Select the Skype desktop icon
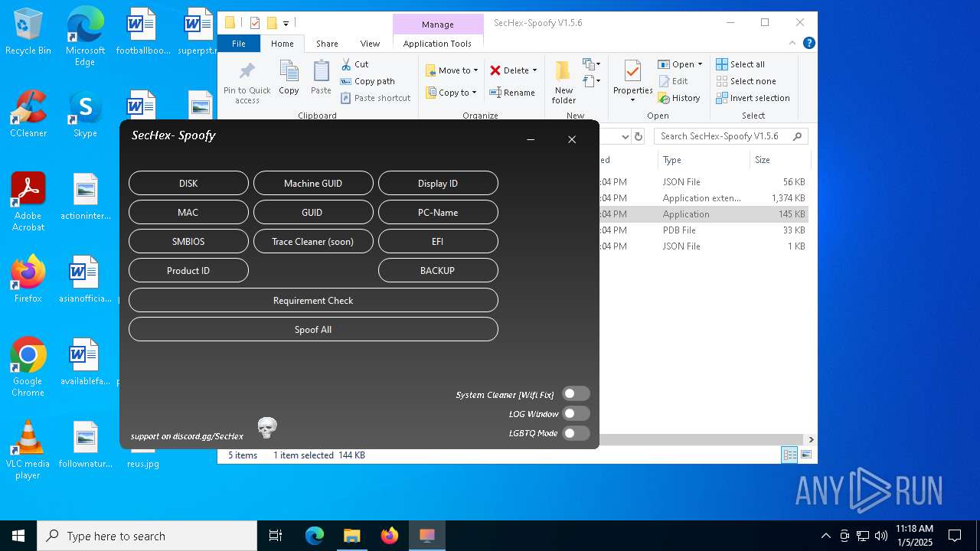This screenshot has width=980, height=551. (85, 114)
